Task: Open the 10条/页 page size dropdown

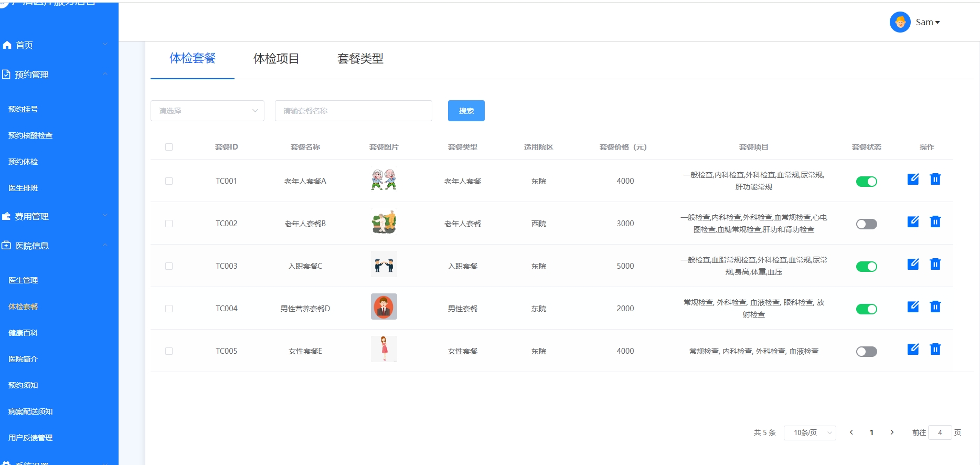Action: [x=810, y=432]
